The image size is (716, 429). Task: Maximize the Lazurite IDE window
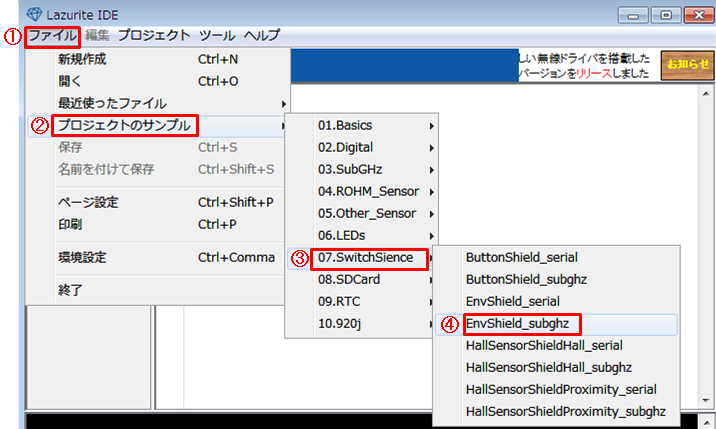point(666,16)
